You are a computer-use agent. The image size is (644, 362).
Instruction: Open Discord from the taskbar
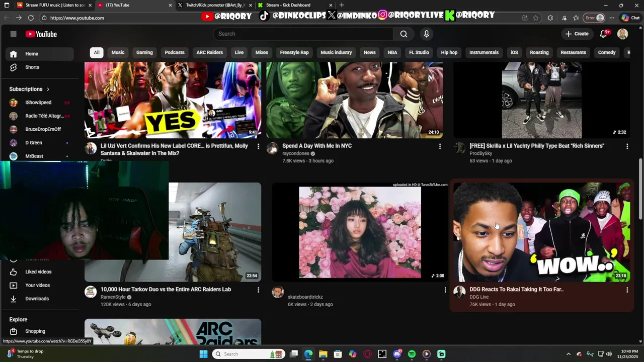397,354
